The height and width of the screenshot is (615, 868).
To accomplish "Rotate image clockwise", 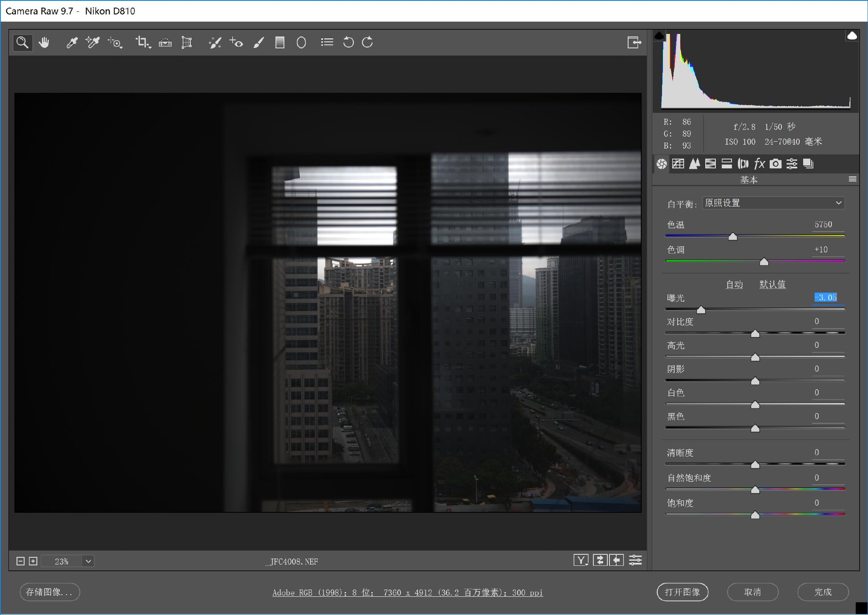I will [367, 42].
